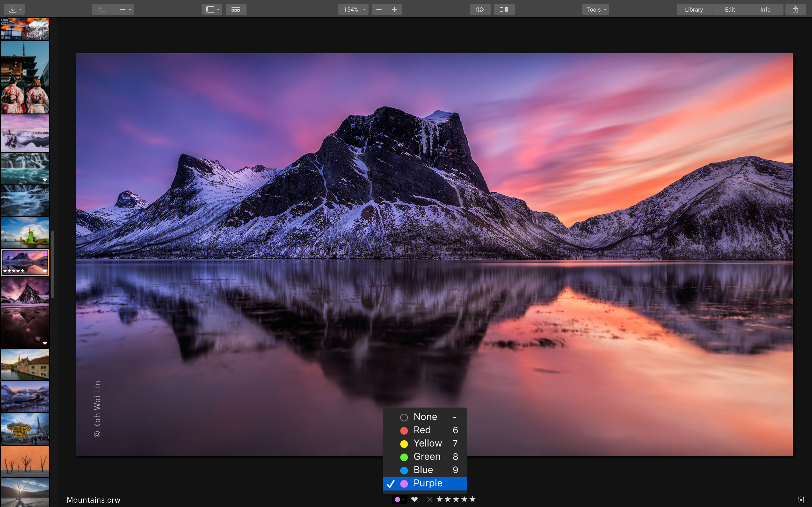The image size is (812, 507).
Task: Select the windmill photo thumbnail
Action: [x=25, y=232]
